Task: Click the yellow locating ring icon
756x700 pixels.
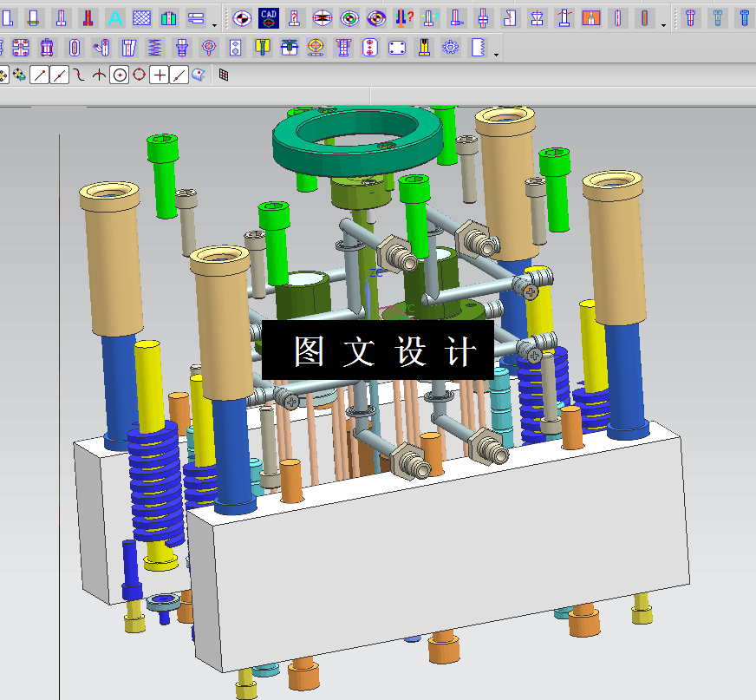Action: [x=316, y=48]
